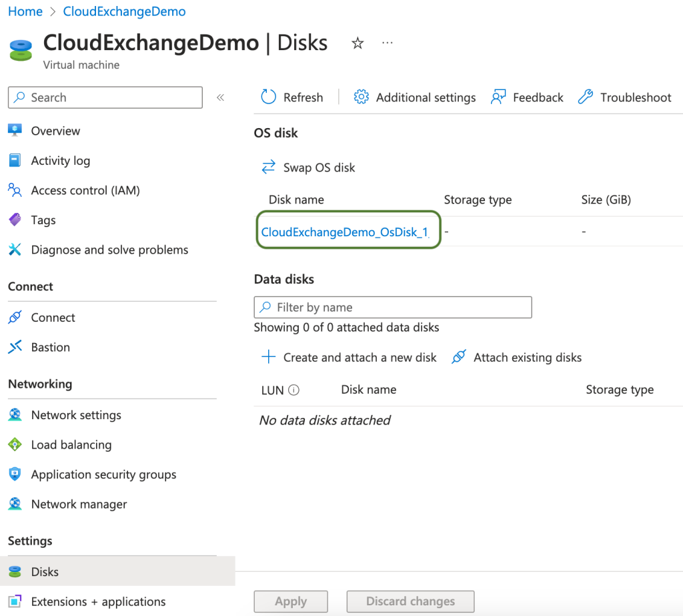Viewport: 683px width, 616px height.
Task: Click the Connect section heading
Action: tap(31, 286)
